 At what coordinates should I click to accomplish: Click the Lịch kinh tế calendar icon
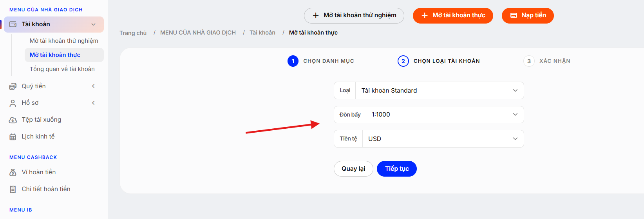(x=13, y=137)
